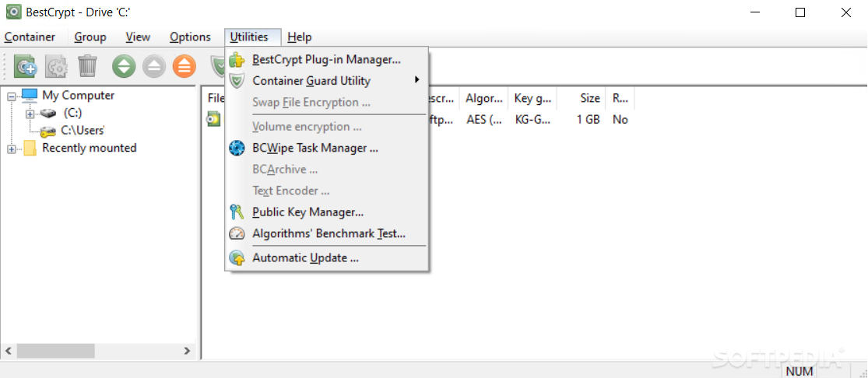Click the grayed Swap File Encryption item
The width and height of the screenshot is (868, 378).
(327, 103)
